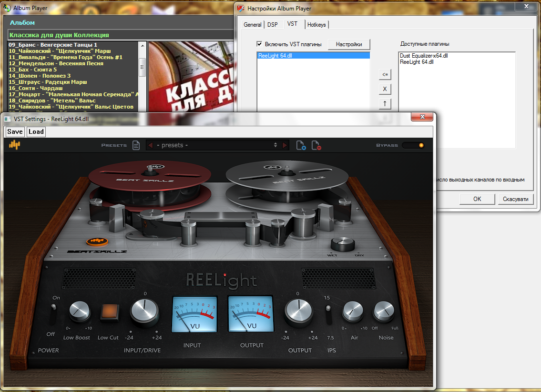Click the preset list document icon

(x=136, y=145)
